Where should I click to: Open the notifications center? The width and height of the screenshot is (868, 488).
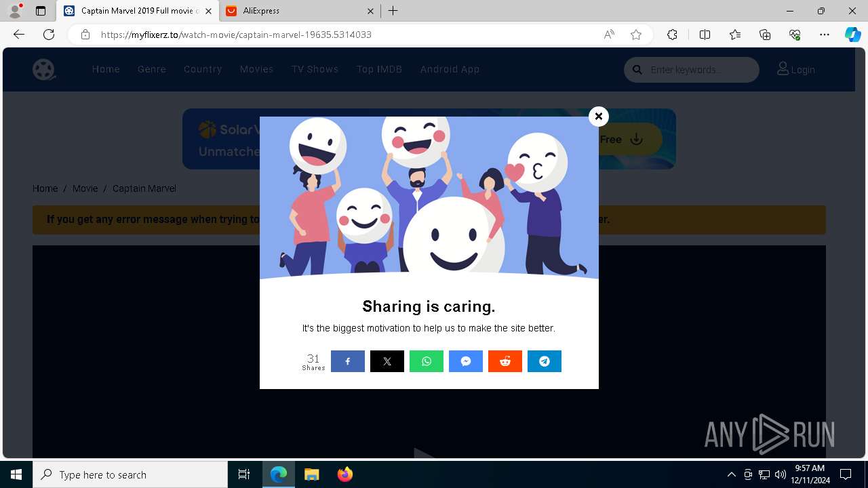pos(846,474)
